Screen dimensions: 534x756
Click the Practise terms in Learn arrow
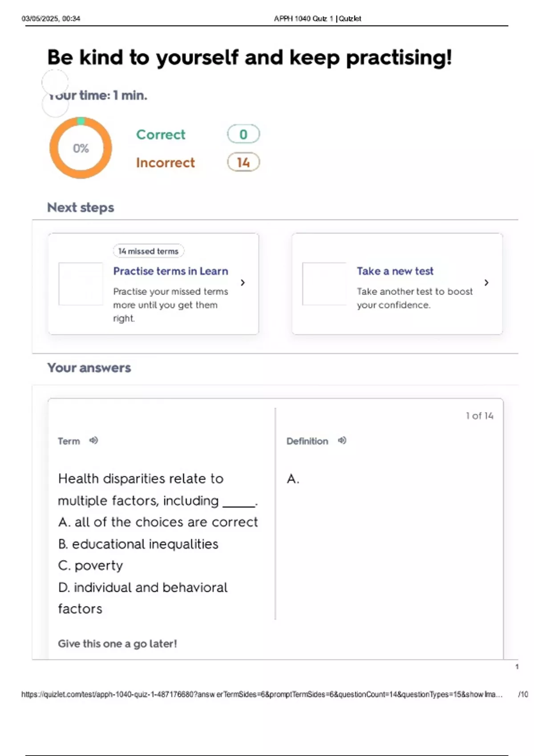click(243, 282)
